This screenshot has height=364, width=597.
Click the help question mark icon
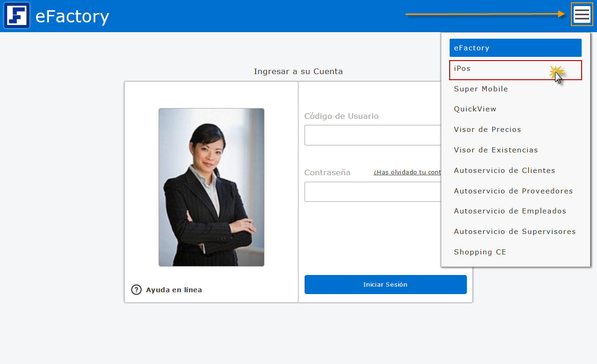click(136, 290)
